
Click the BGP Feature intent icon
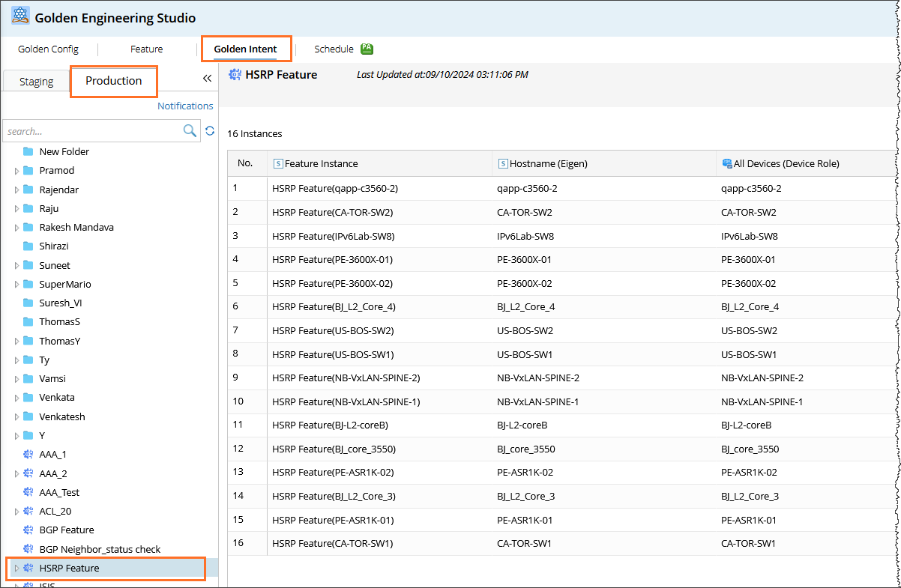[28, 530]
